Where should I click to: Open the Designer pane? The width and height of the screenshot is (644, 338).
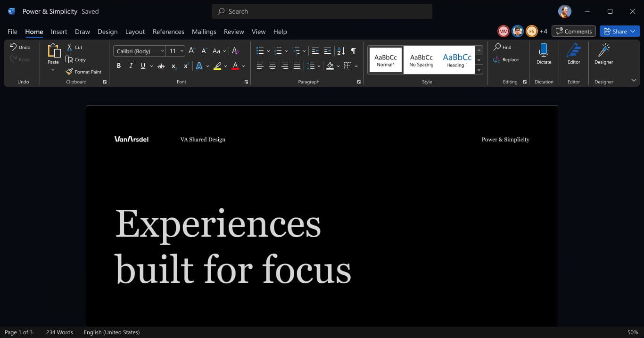(603, 53)
